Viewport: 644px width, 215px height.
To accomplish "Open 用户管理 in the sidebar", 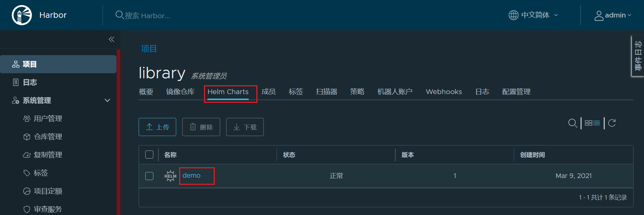I will pos(48,119).
